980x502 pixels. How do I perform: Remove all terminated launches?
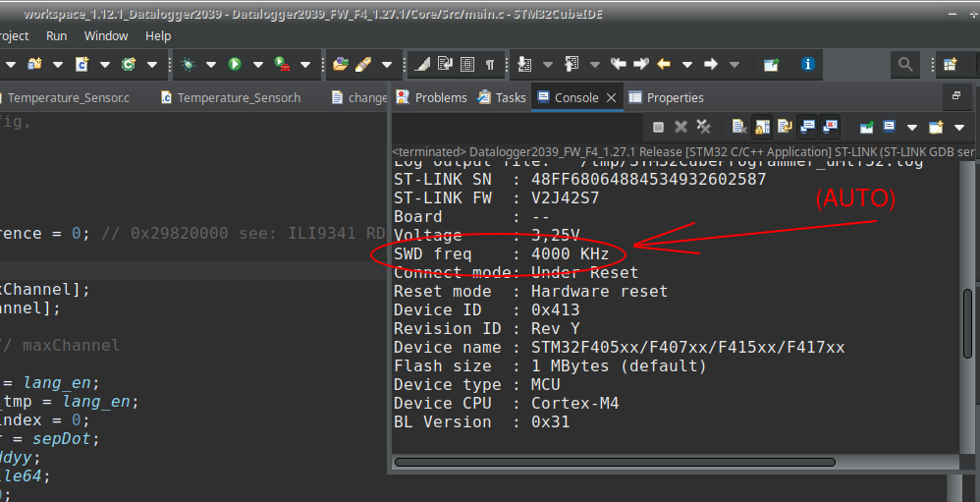coord(704,128)
